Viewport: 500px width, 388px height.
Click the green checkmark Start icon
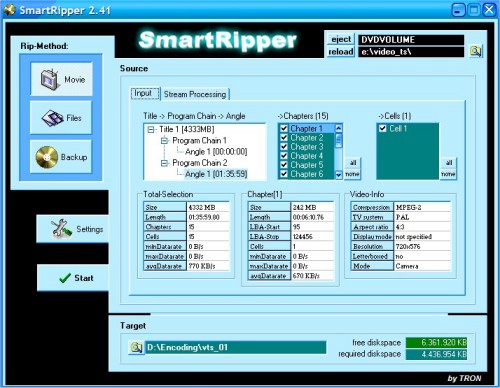[65, 278]
